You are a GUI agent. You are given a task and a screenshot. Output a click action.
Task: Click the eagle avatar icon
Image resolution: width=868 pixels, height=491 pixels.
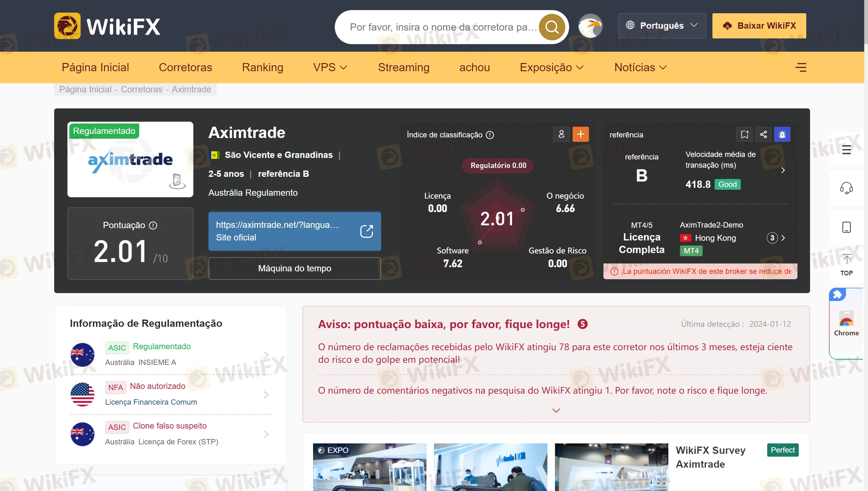coord(590,26)
